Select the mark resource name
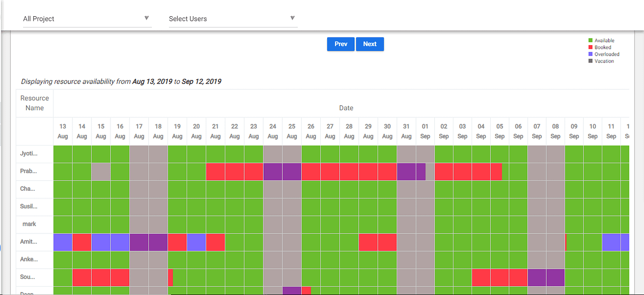644x295 pixels. (x=29, y=224)
